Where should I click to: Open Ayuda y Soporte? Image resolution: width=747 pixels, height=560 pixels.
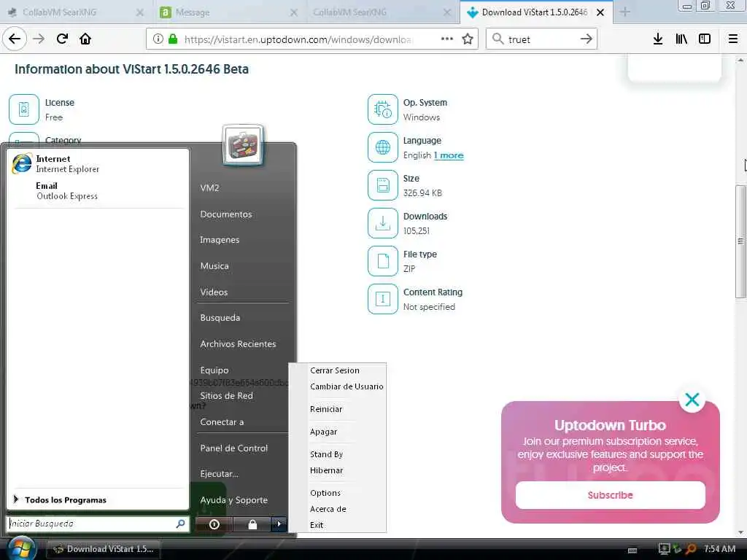pyautogui.click(x=234, y=500)
